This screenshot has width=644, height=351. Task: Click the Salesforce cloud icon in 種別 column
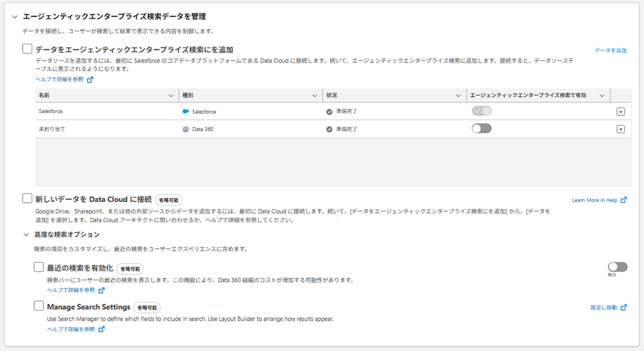[x=186, y=112]
